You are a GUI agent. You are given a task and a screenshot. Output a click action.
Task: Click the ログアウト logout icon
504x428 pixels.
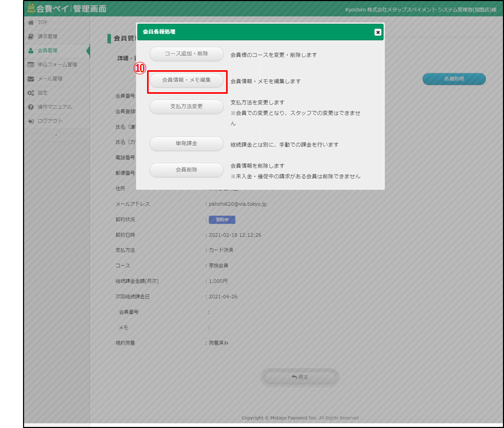[x=31, y=121]
